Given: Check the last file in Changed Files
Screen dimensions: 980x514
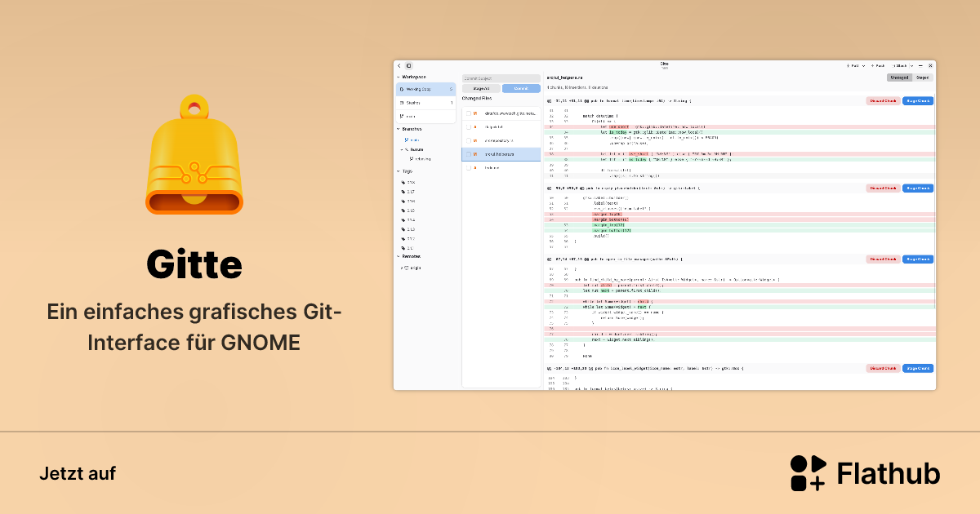Looking at the screenshot, I should point(468,168).
